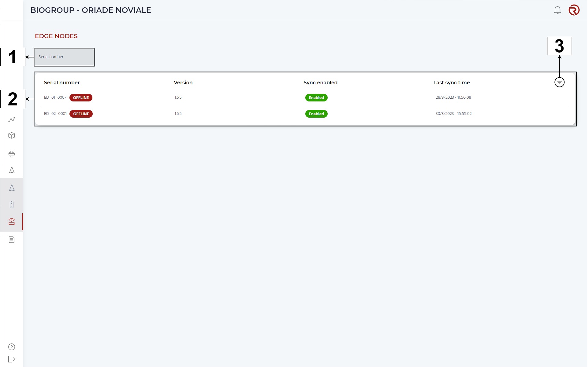
Task: Click the logout icon
Action: [x=12, y=359]
